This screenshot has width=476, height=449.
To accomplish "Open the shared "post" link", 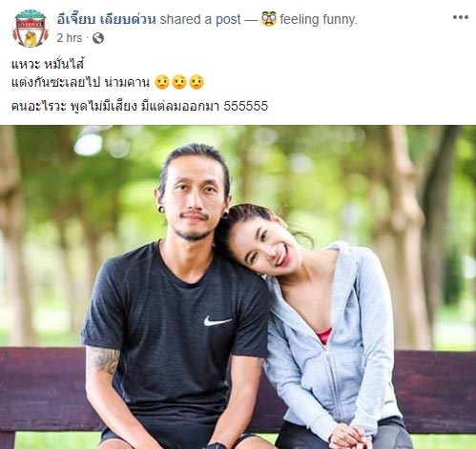I will (228, 20).
